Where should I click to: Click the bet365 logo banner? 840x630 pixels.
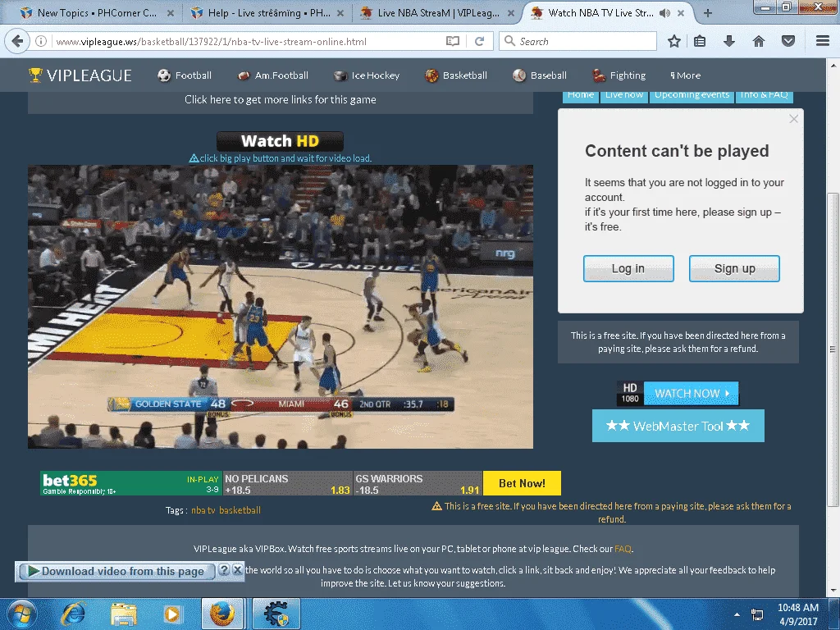130,483
